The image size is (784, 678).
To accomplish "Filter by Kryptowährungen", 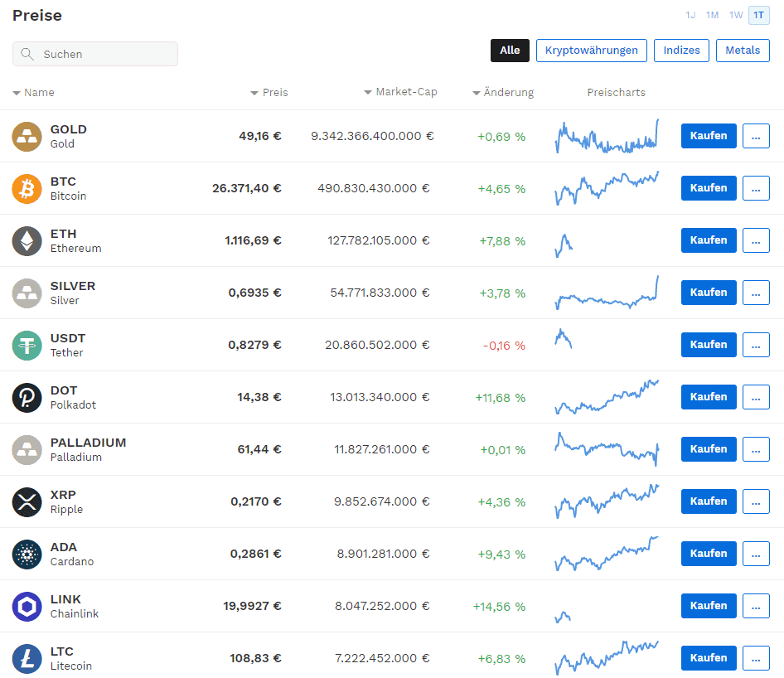I will pos(592,51).
